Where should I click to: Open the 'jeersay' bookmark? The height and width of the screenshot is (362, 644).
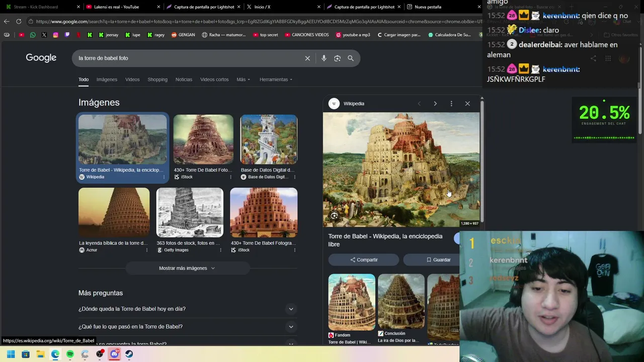(109, 35)
